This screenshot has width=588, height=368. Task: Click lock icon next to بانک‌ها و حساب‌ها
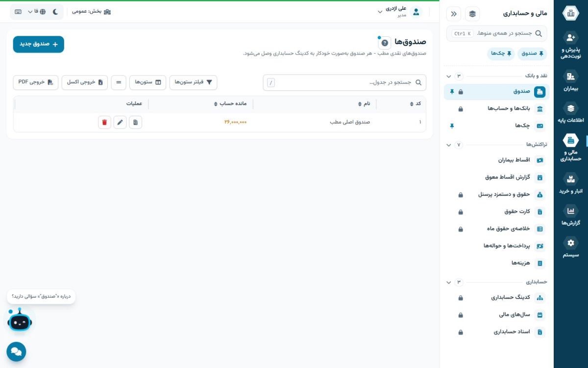click(x=461, y=109)
